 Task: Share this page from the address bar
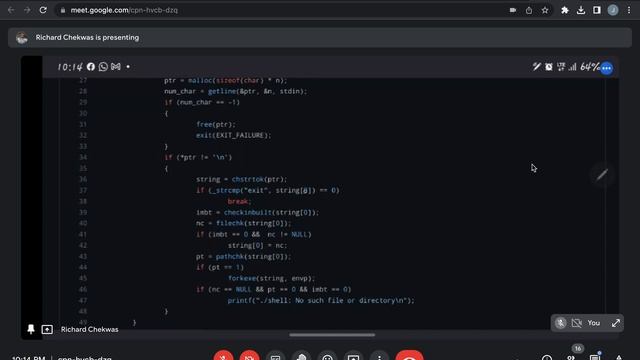pos(529,11)
